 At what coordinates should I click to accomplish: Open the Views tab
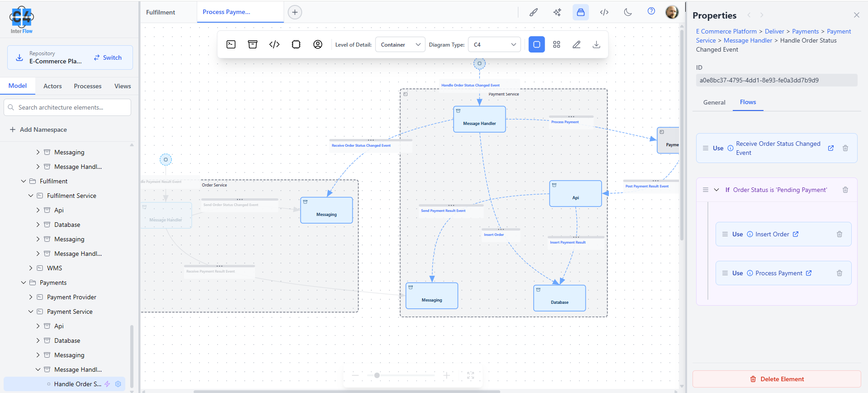pyautogui.click(x=123, y=86)
